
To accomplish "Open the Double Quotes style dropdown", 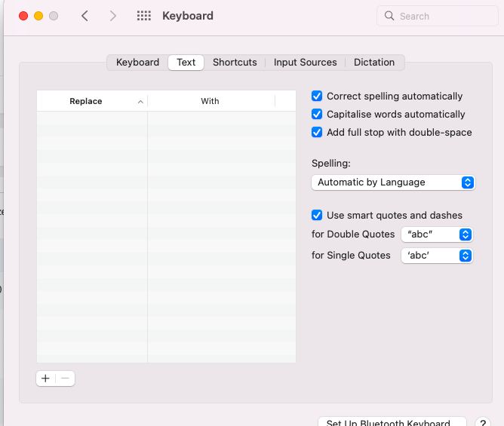I will tap(437, 234).
